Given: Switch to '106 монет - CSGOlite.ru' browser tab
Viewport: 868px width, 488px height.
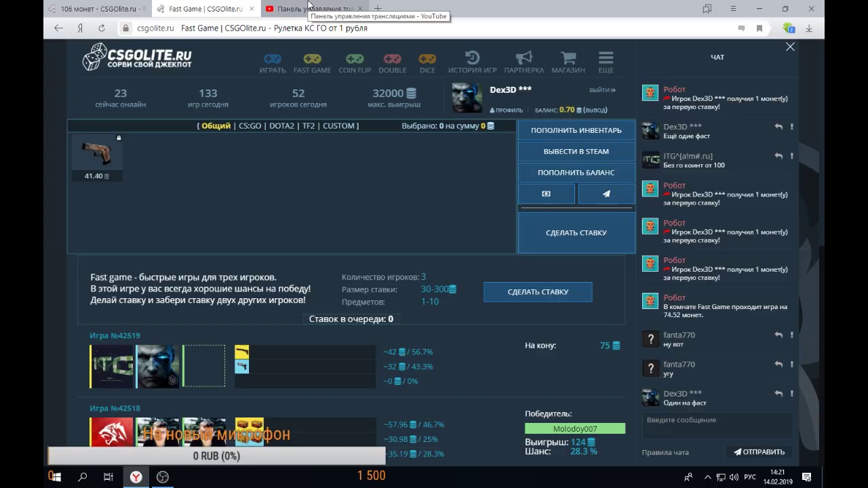Looking at the screenshot, I should (97, 9).
